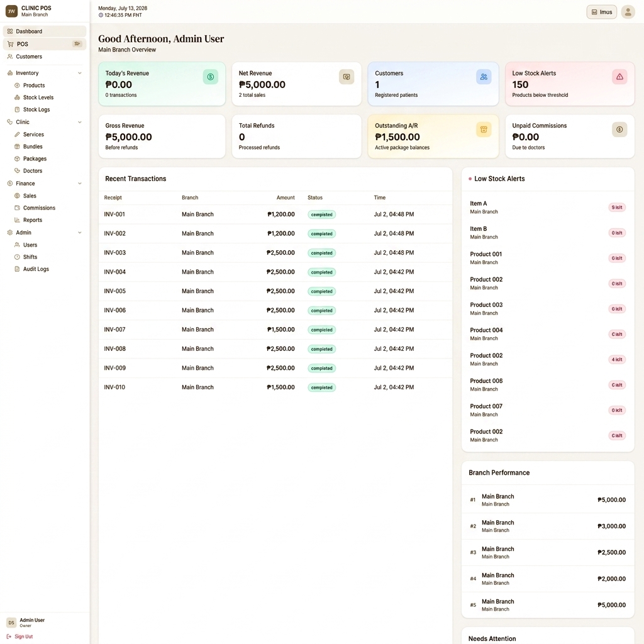The image size is (644, 644).
Task: Select Product 001 low stock entry
Action: click(x=548, y=258)
